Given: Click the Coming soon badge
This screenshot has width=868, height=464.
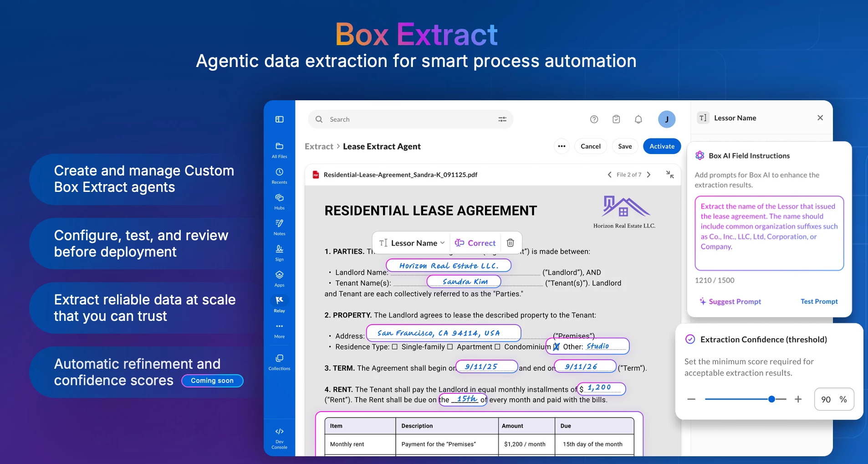Looking at the screenshot, I should point(212,381).
